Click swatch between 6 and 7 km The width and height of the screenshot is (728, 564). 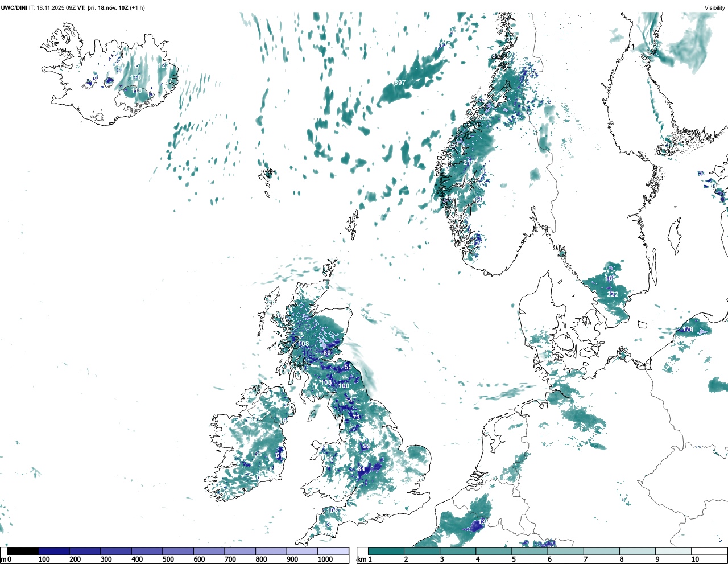click(x=565, y=551)
